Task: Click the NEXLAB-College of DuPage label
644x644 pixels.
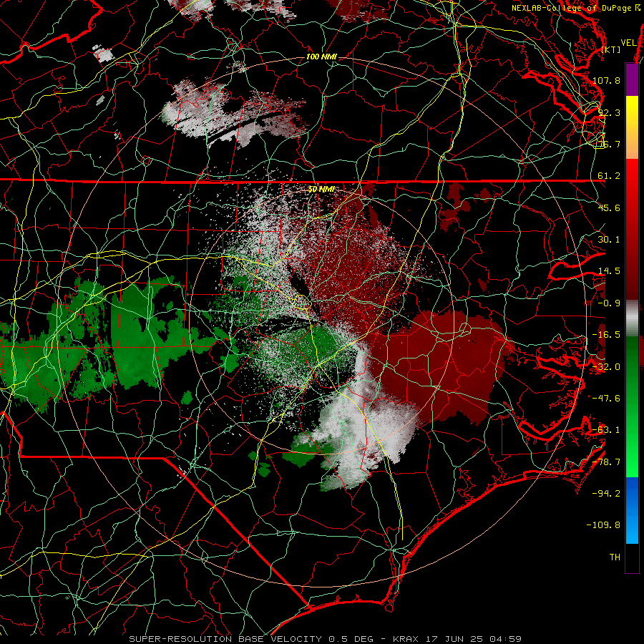Action: click(x=571, y=8)
